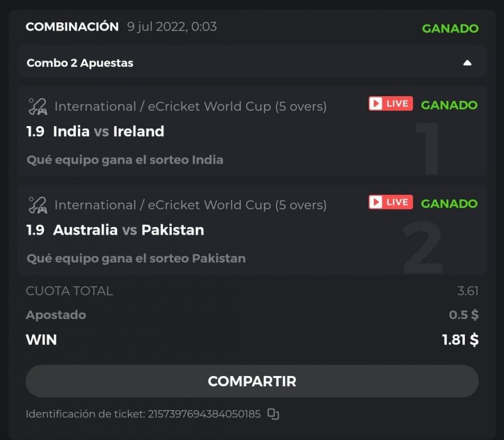
Task: Click the LIVE badge for Australia vs Pakistan
Action: click(x=390, y=202)
